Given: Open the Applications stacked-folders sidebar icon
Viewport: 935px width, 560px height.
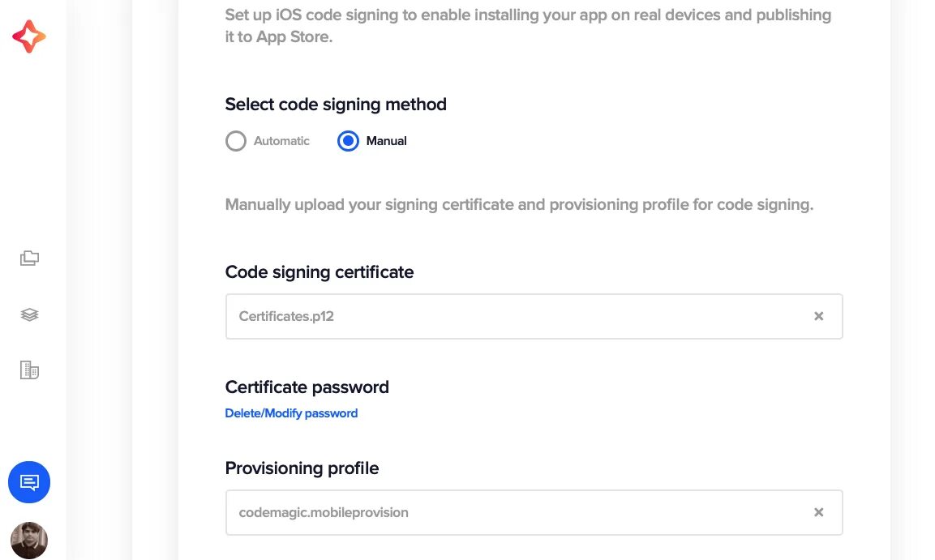Looking at the screenshot, I should (x=29, y=259).
